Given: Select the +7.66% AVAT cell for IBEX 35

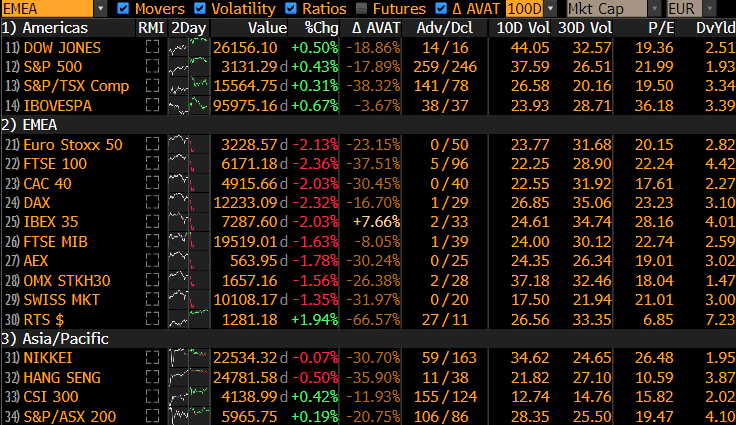Looking at the screenshot, I should coord(377,222).
